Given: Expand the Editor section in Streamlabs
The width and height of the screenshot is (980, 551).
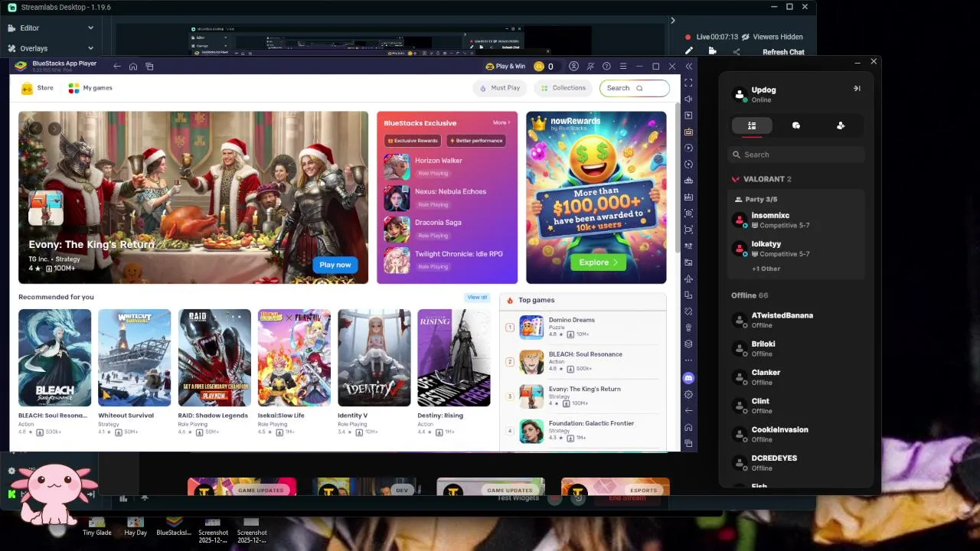Looking at the screenshot, I should click(50, 28).
